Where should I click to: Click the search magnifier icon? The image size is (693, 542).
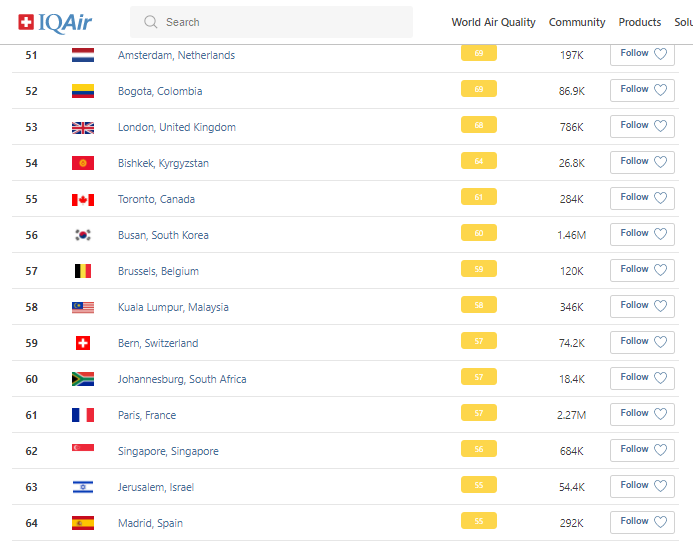(x=151, y=22)
